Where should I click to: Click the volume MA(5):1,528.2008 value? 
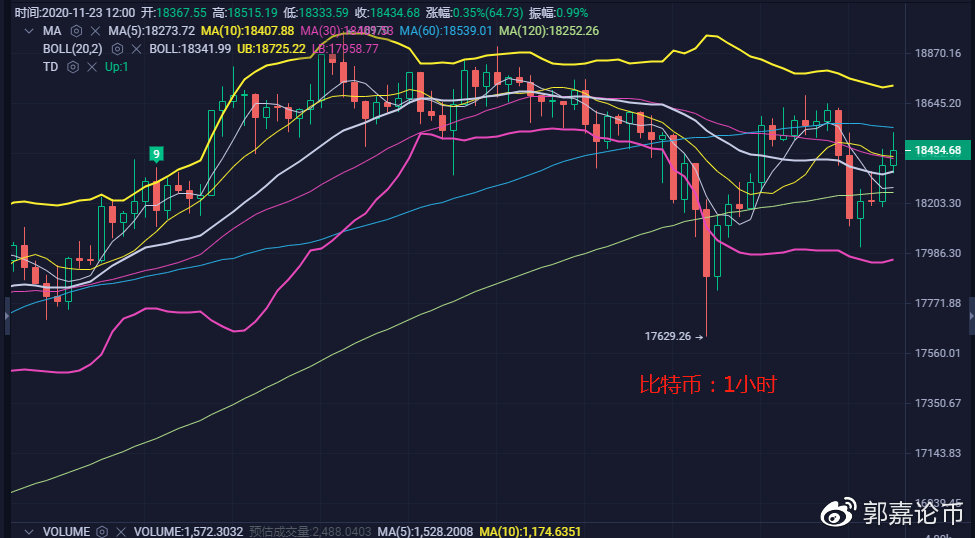[425, 532]
